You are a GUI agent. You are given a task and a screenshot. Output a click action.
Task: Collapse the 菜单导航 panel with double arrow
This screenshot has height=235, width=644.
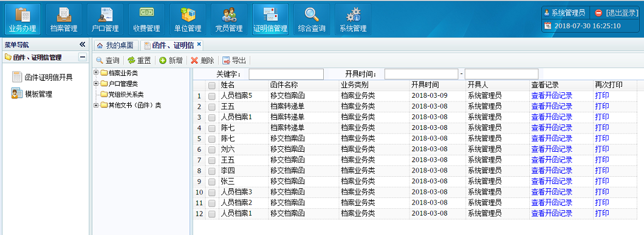[82, 44]
